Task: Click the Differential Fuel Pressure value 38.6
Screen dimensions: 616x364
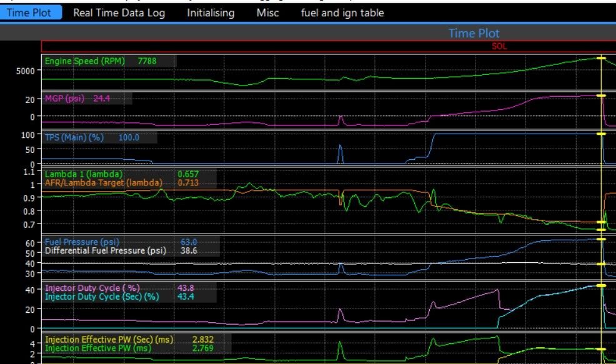Action: [x=189, y=250]
